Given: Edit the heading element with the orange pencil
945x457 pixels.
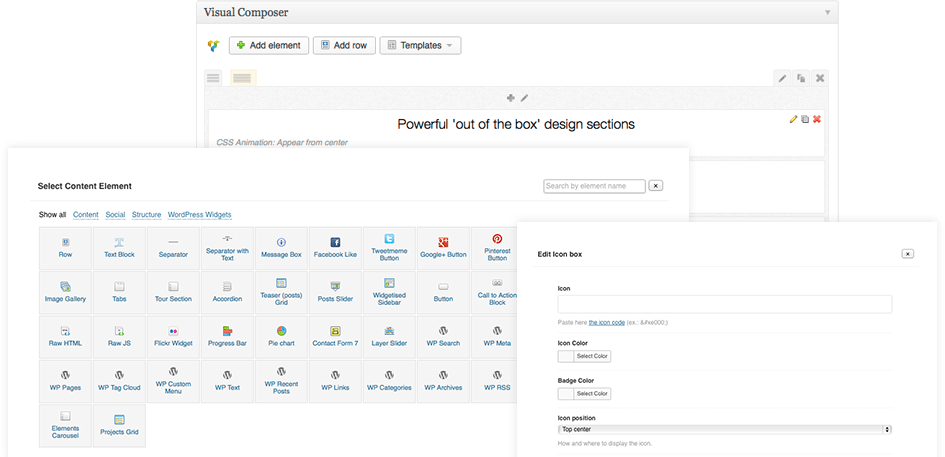Looking at the screenshot, I should pos(793,119).
